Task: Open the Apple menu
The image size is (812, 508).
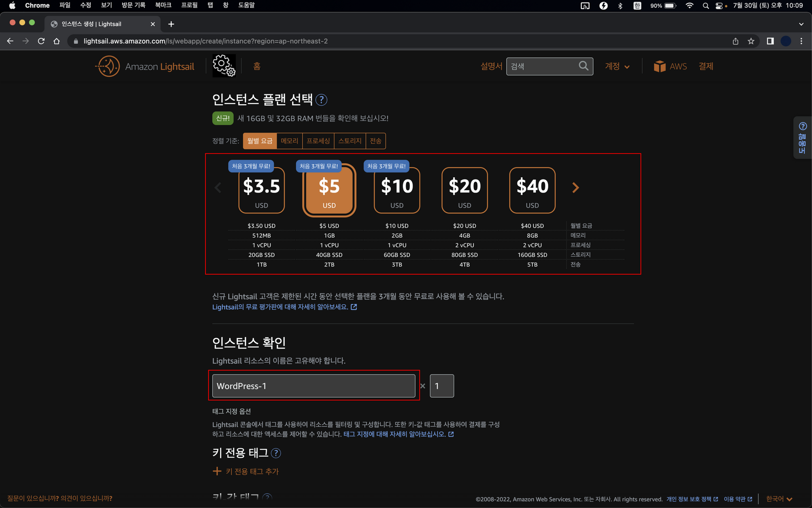Action: tap(12, 6)
